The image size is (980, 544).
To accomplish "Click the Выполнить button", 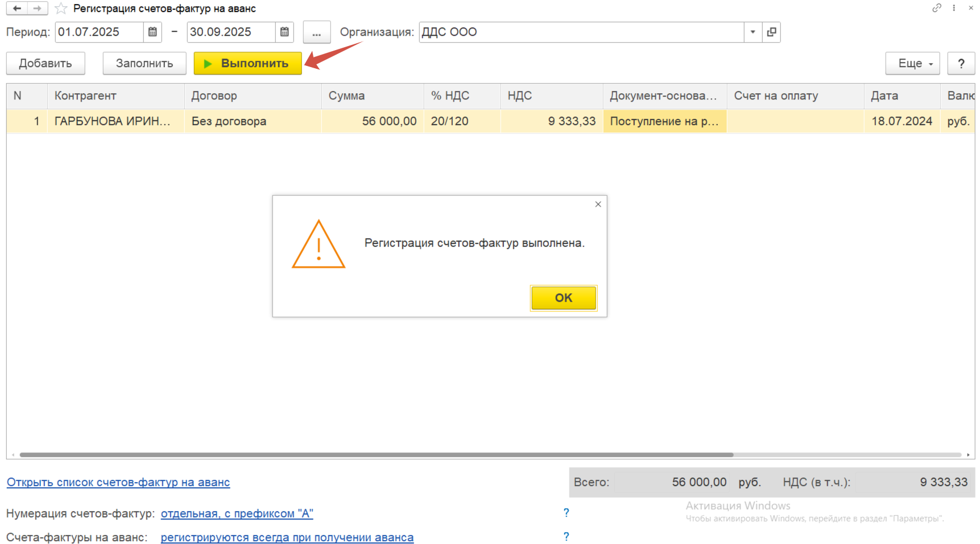I will [247, 64].
